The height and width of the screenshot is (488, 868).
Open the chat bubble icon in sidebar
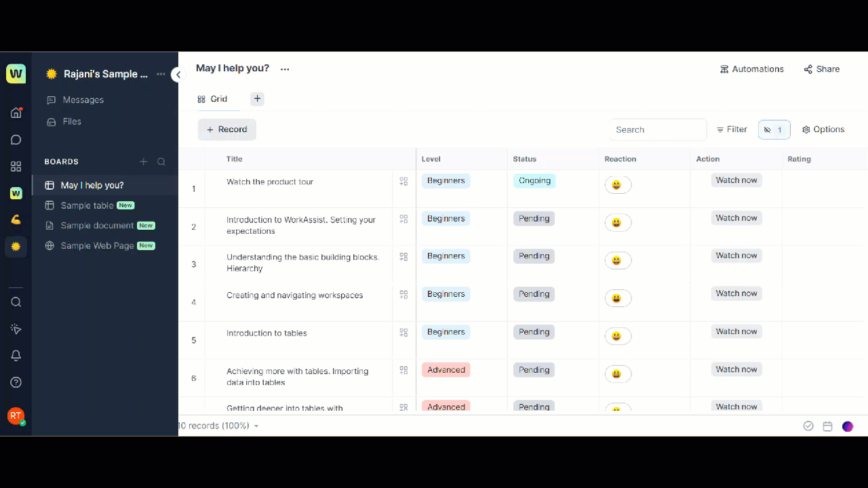click(16, 140)
